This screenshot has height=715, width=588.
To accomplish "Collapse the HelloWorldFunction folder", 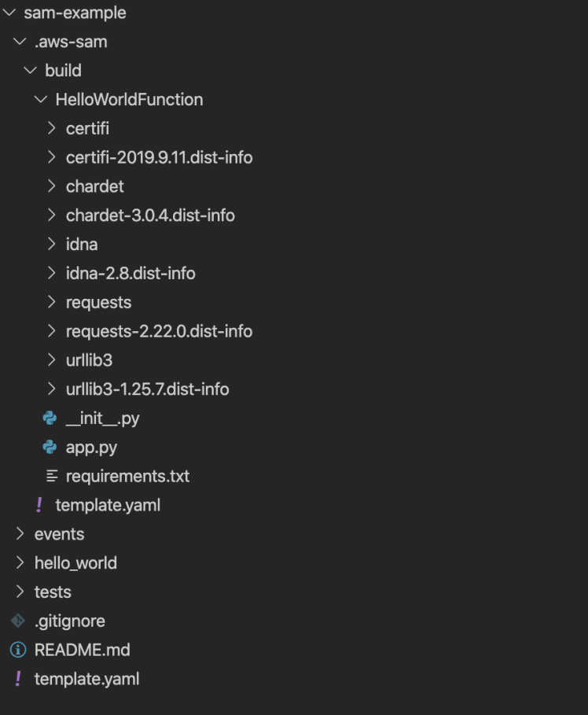I will point(41,100).
